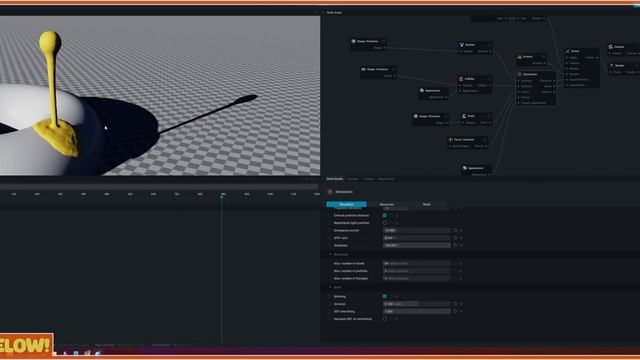Screen dimensions: 640x360
Task: Select the Simulation node in graph
Action: (536, 88)
